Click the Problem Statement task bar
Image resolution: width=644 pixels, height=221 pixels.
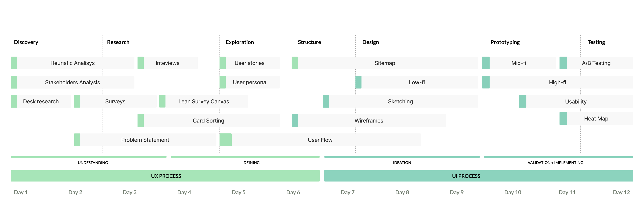(x=145, y=140)
